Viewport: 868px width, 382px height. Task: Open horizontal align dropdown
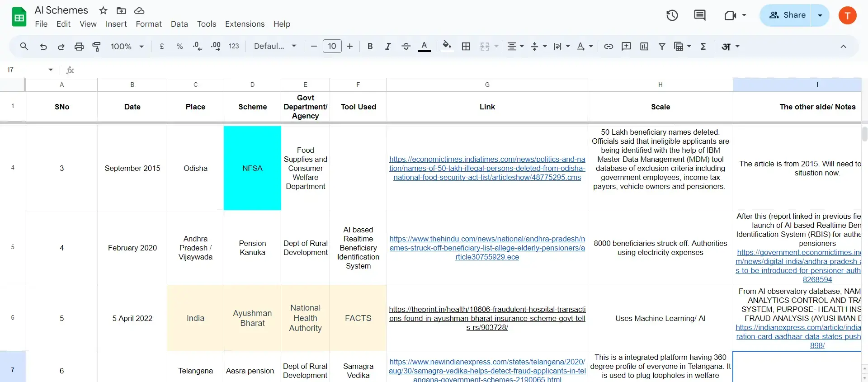coord(515,46)
